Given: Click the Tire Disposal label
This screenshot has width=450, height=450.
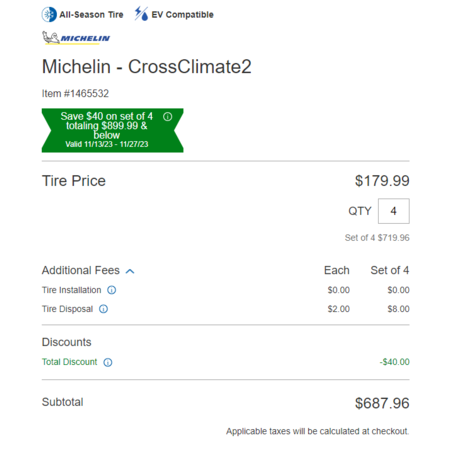Looking at the screenshot, I should [x=67, y=309].
